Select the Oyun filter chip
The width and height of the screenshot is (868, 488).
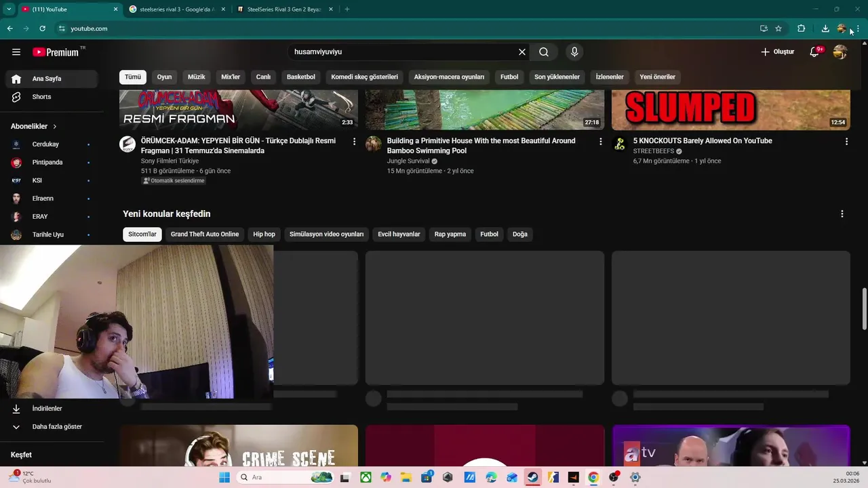(x=165, y=77)
